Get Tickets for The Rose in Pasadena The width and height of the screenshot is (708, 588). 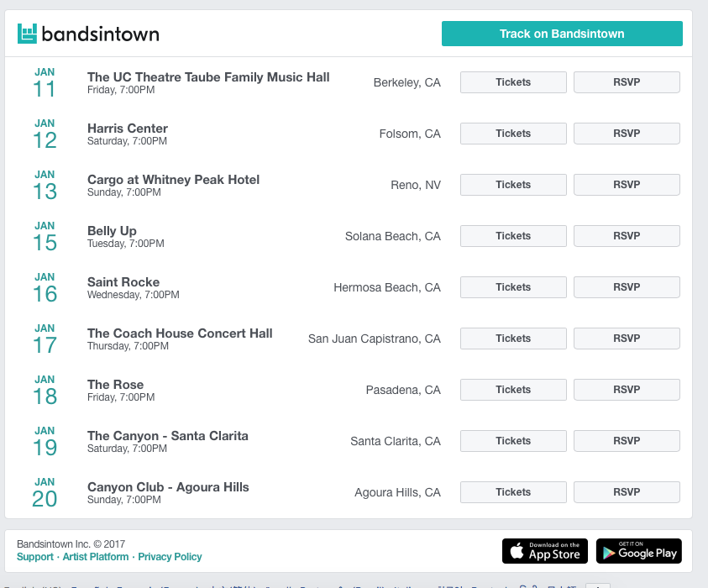[513, 390]
